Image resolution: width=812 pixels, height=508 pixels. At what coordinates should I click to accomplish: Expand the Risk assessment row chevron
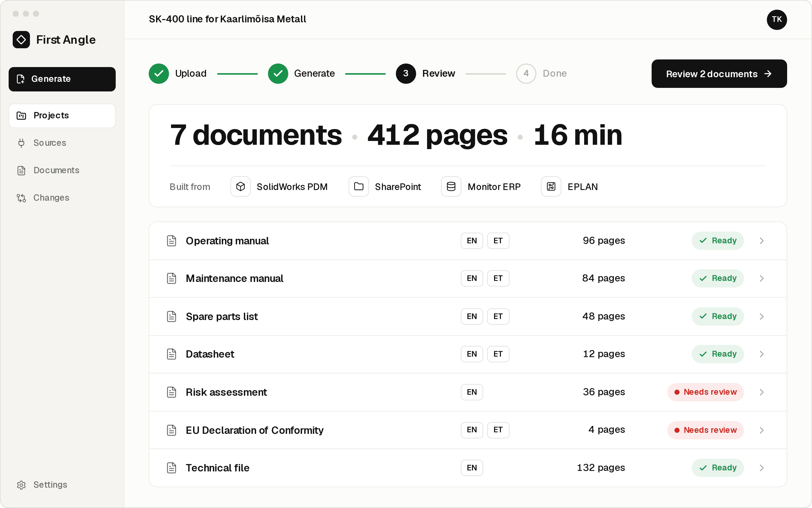point(762,392)
